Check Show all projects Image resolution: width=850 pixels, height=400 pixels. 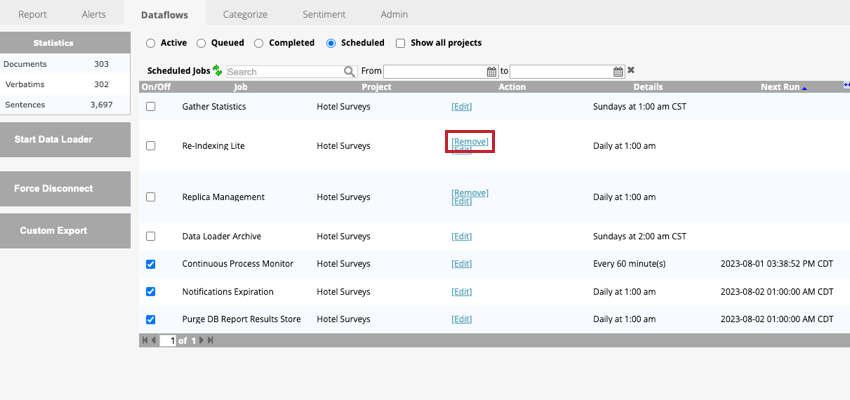pyautogui.click(x=401, y=43)
